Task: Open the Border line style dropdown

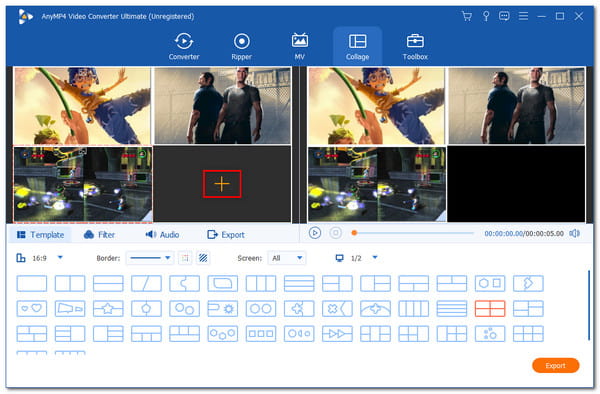Action: [150, 258]
